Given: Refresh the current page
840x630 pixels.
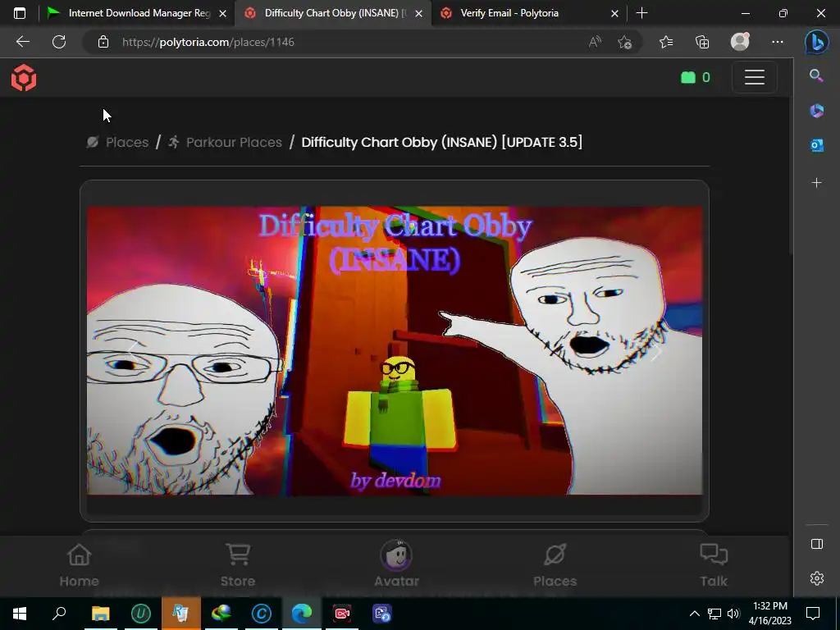Looking at the screenshot, I should [x=59, y=42].
